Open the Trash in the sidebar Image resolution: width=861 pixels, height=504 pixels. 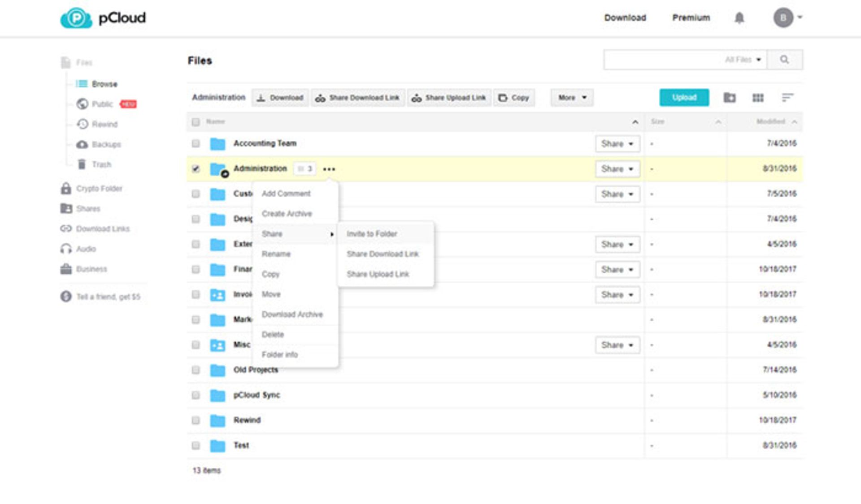coord(101,164)
